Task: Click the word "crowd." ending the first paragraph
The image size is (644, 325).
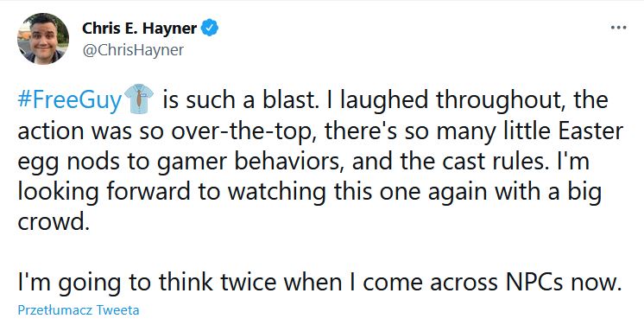Action: pyautogui.click(x=54, y=222)
